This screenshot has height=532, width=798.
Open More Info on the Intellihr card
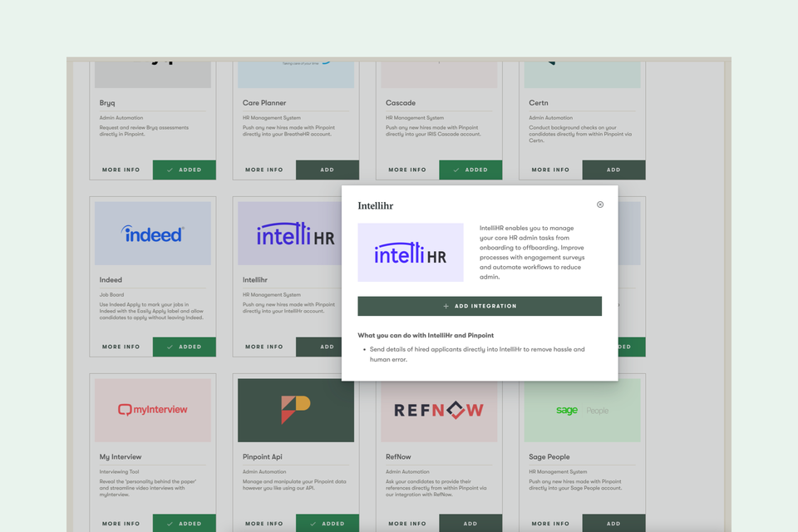coord(264,347)
